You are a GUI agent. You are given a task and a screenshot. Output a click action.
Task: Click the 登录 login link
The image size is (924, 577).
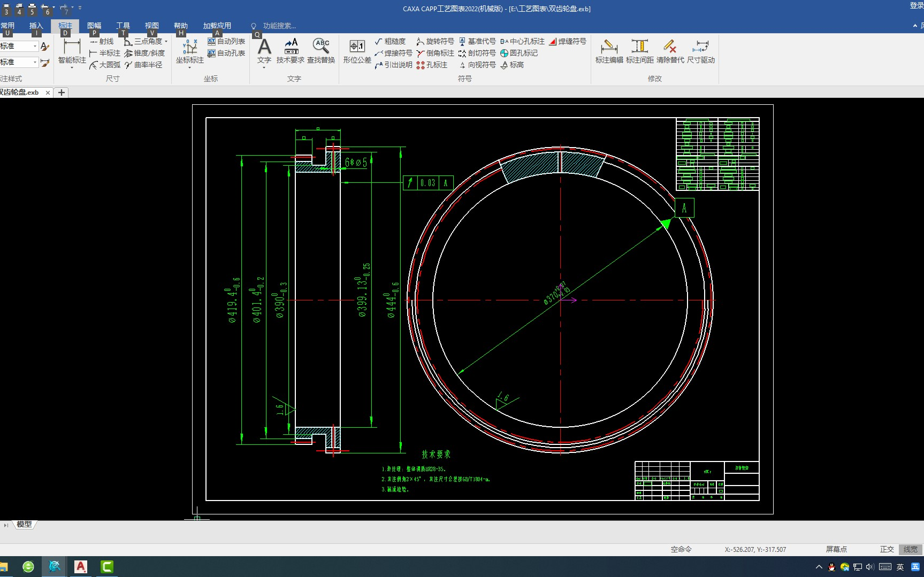pos(917,5)
